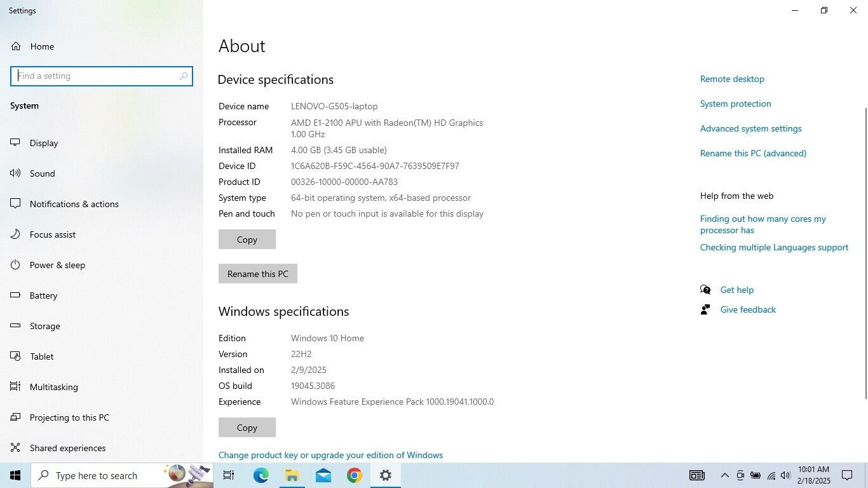Click the Help from the web heading
The image size is (868, 488).
[x=736, y=196]
